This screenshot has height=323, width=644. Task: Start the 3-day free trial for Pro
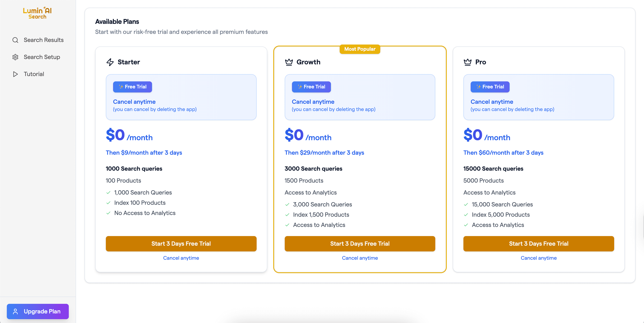point(539,244)
